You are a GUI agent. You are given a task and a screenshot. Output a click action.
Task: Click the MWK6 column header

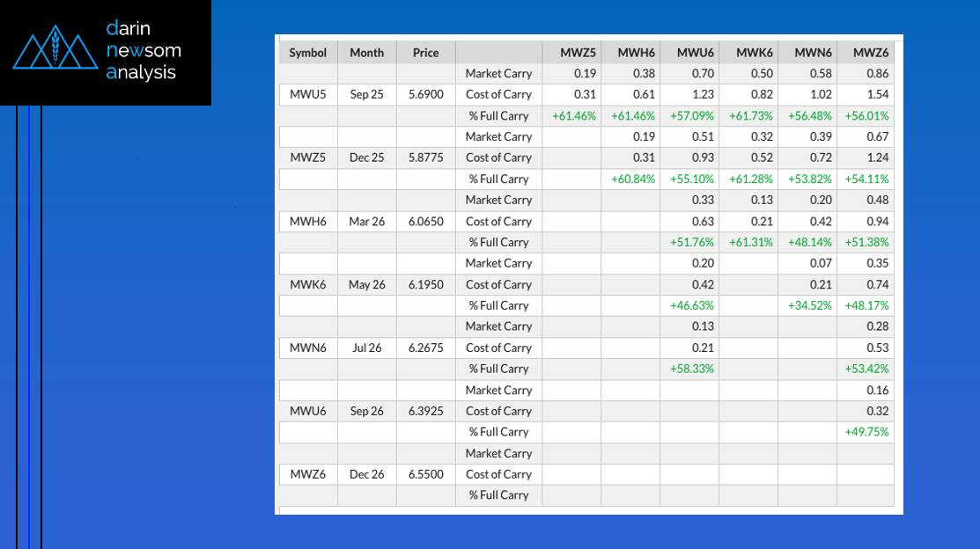point(754,53)
